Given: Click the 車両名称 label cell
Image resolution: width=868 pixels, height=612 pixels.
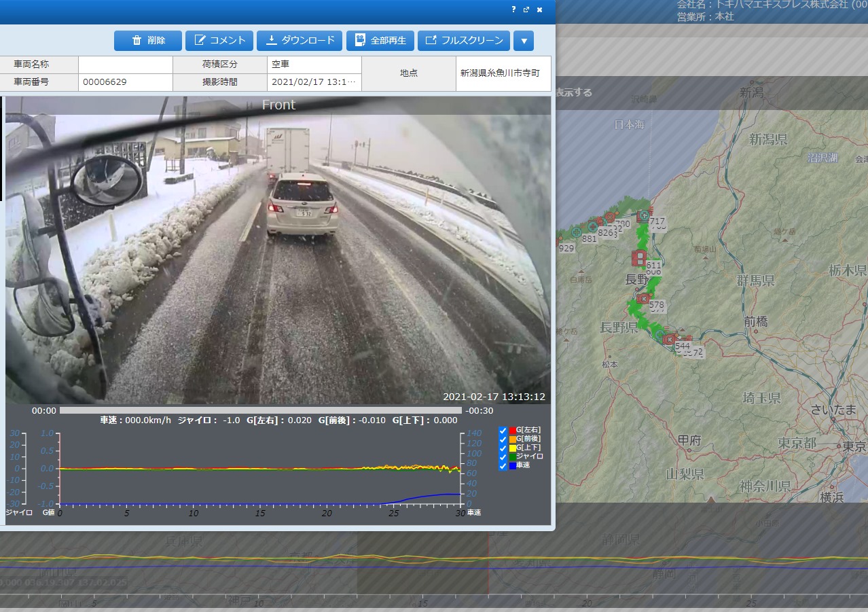Looking at the screenshot, I should (39, 65).
